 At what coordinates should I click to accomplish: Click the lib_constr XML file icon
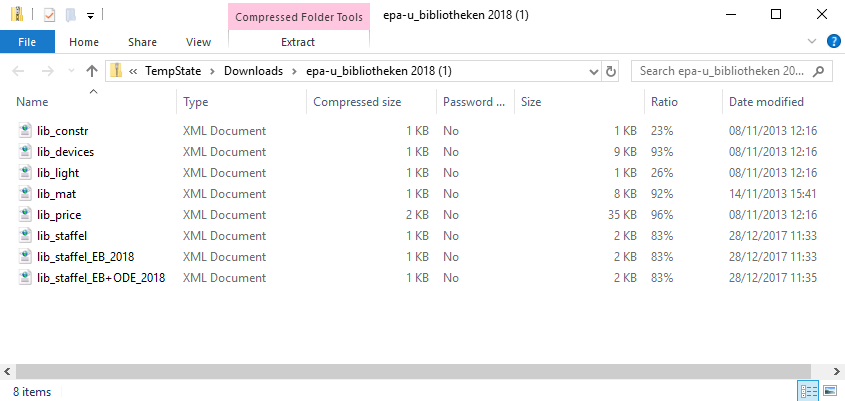(x=25, y=131)
